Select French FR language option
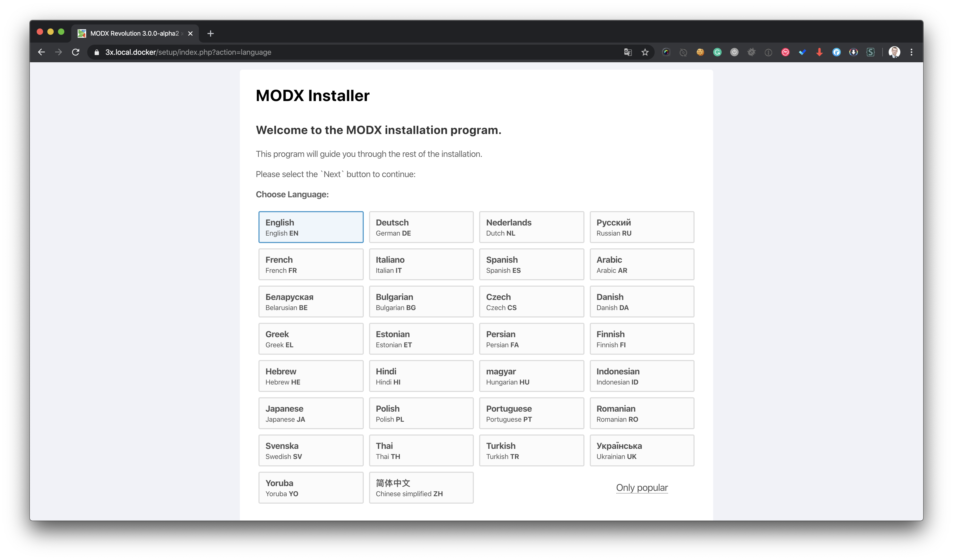Image resolution: width=953 pixels, height=560 pixels. (311, 264)
